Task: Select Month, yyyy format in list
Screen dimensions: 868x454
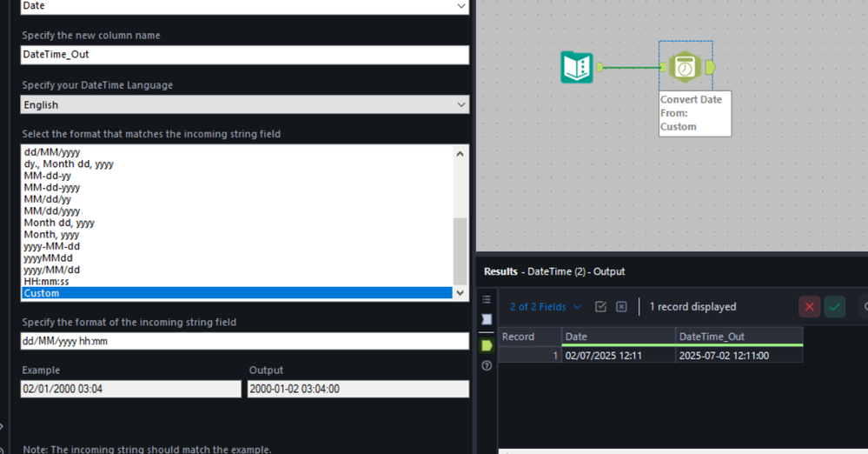Action: 51,235
